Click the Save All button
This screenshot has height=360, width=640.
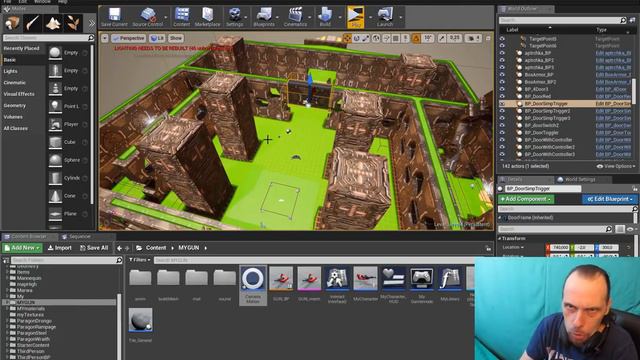[94, 248]
